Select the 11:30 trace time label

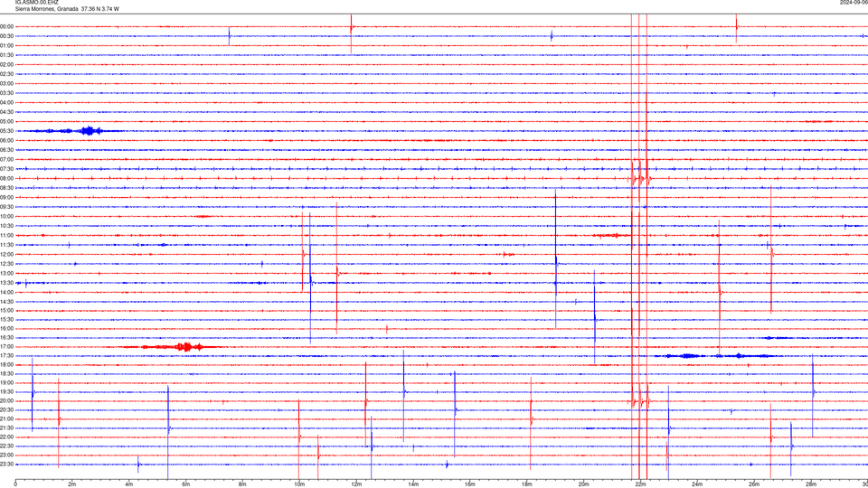[7, 245]
